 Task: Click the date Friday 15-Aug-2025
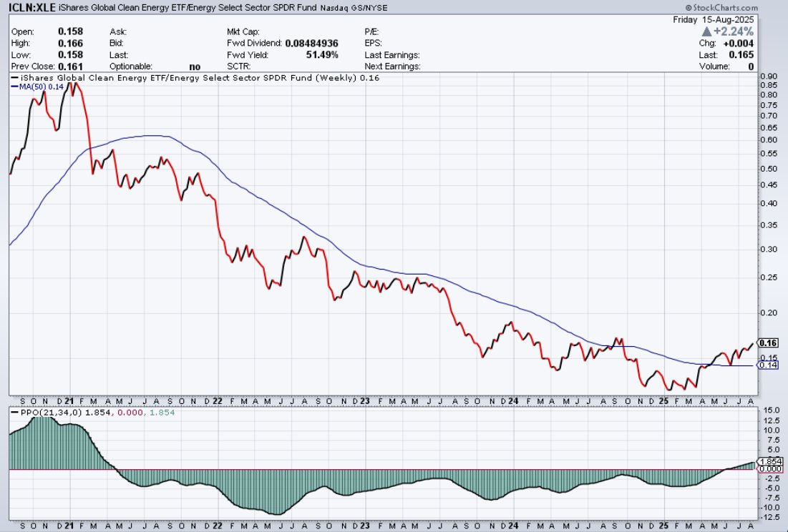point(714,19)
